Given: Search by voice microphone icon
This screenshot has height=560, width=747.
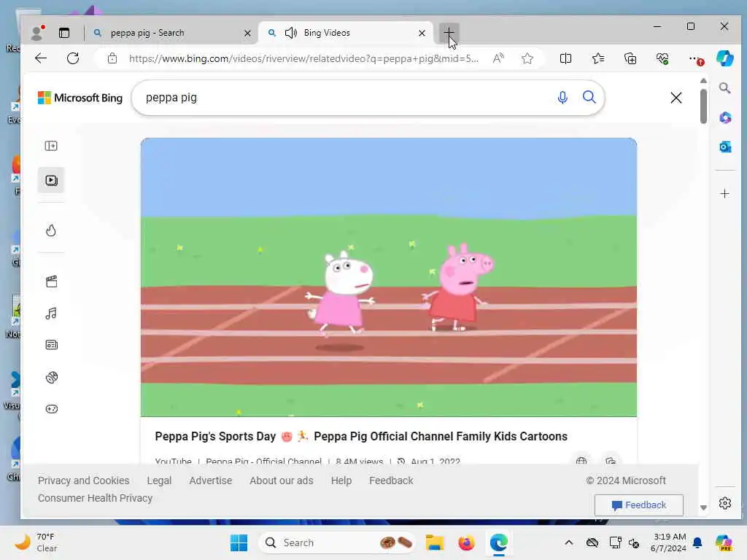Looking at the screenshot, I should point(562,98).
